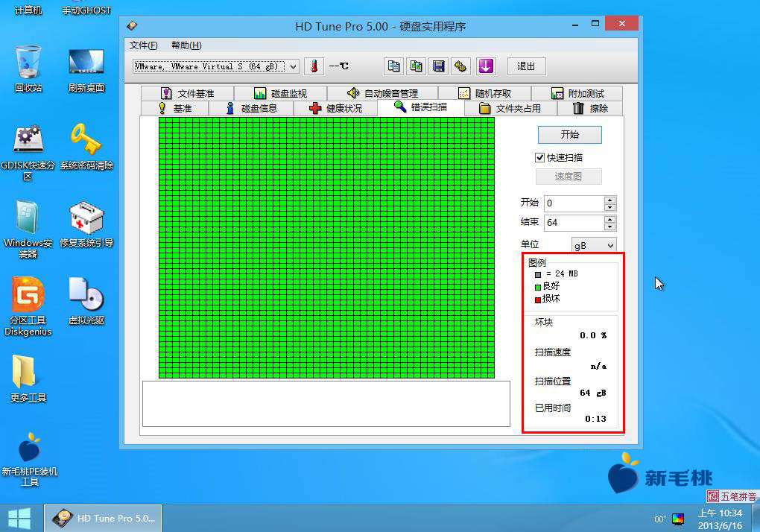760x532 pixels.
Task: Click the 退出 exit button
Action: tap(526, 66)
